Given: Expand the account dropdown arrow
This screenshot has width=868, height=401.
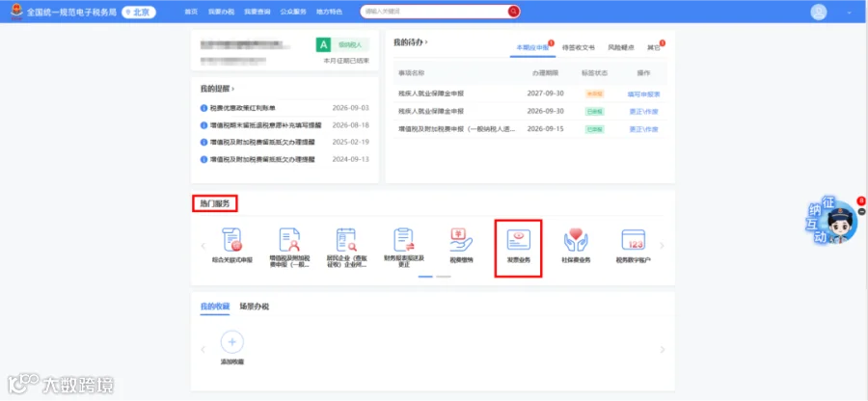Looking at the screenshot, I should click(x=849, y=13).
